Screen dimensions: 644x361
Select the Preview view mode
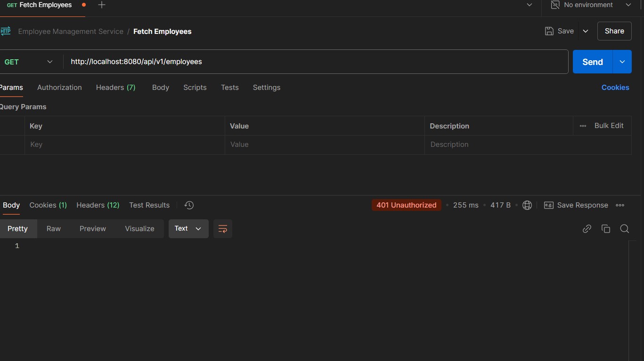tap(93, 229)
